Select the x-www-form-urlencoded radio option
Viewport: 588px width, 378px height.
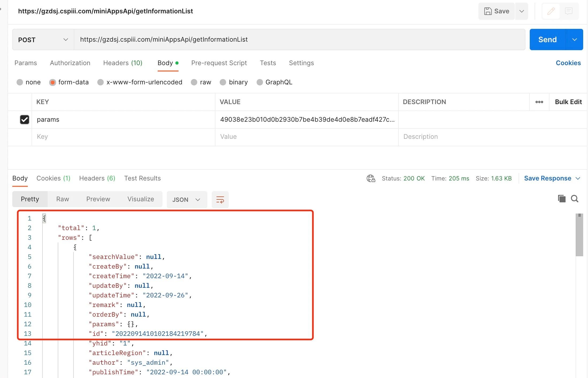[100, 82]
